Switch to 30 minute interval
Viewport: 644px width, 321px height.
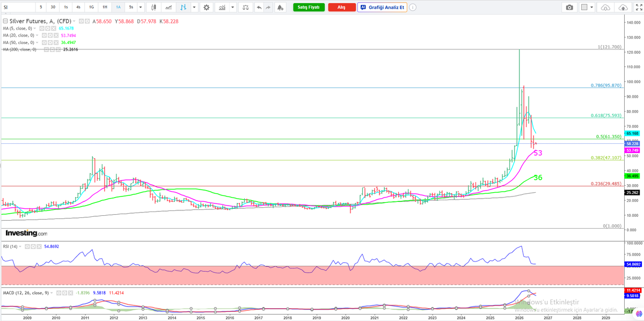53,8
